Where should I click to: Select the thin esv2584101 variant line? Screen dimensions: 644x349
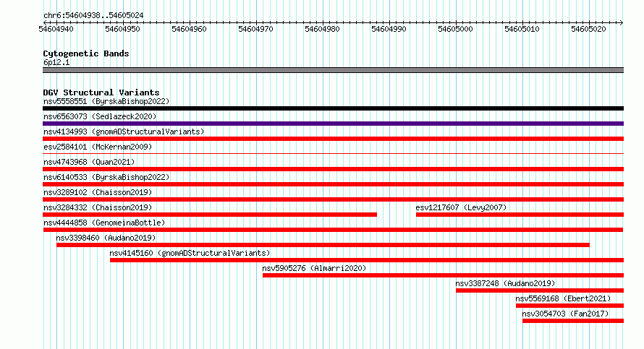(x=333, y=154)
